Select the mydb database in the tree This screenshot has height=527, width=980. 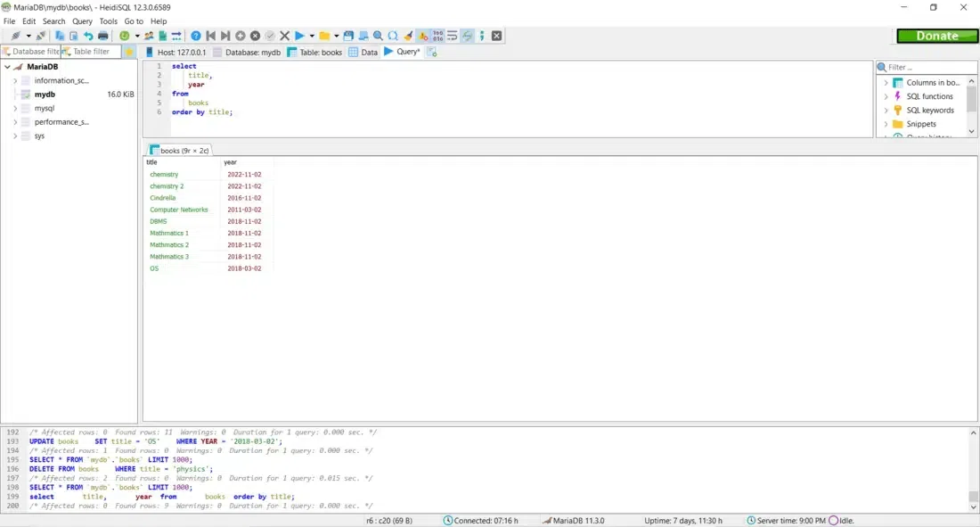(x=45, y=95)
